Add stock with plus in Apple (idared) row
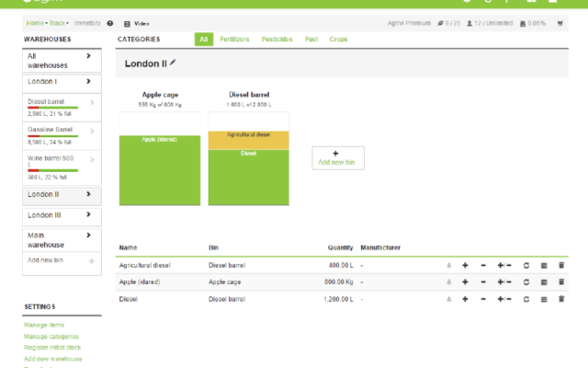Viewport: 588px width, 368px height. coord(465,282)
